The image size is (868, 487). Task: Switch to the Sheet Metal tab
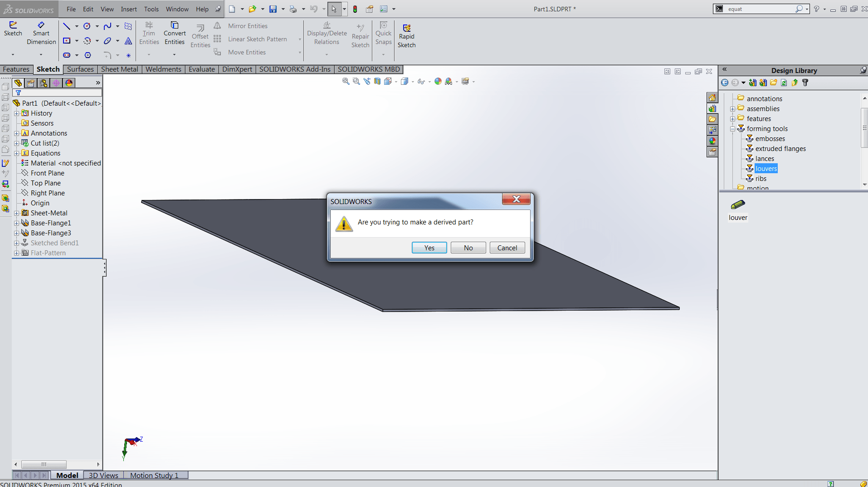tap(119, 69)
